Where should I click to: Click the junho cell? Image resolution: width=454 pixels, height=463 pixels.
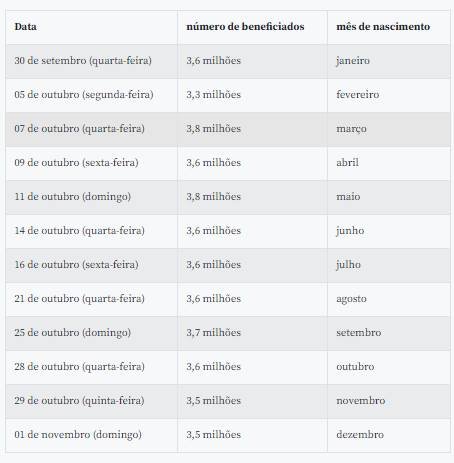389,231
